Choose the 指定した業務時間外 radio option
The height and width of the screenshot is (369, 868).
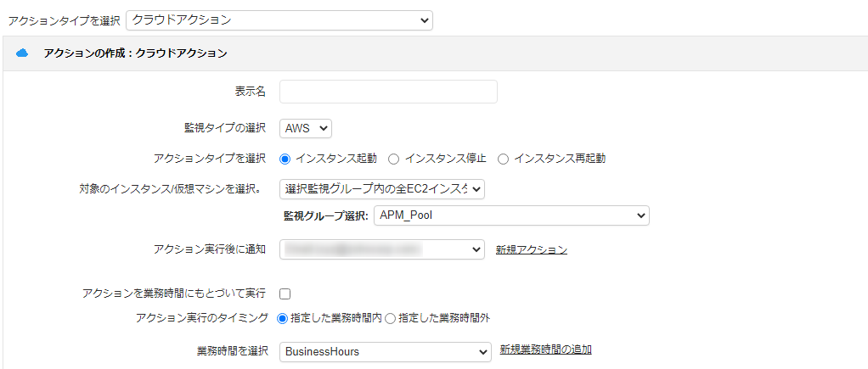coord(391,318)
